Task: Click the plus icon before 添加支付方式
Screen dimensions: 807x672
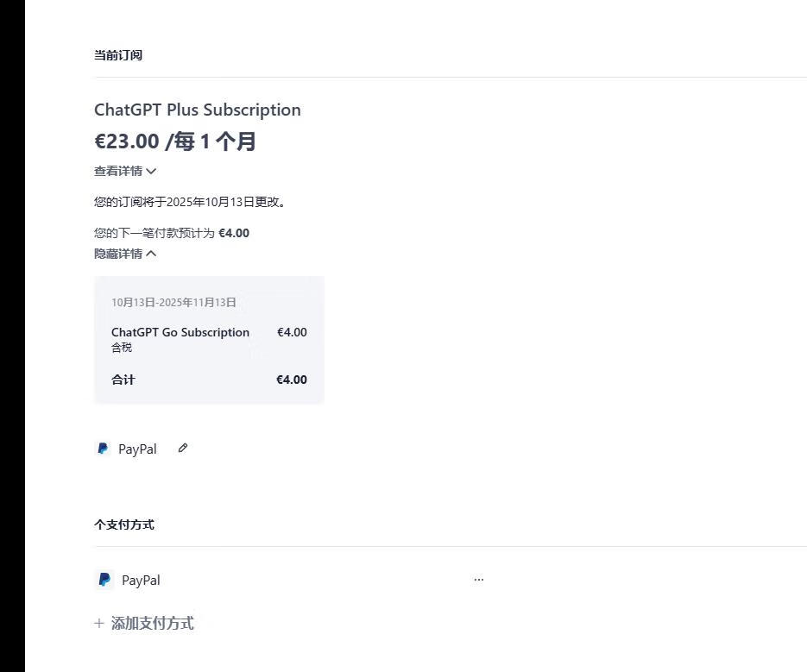Action: click(x=99, y=623)
